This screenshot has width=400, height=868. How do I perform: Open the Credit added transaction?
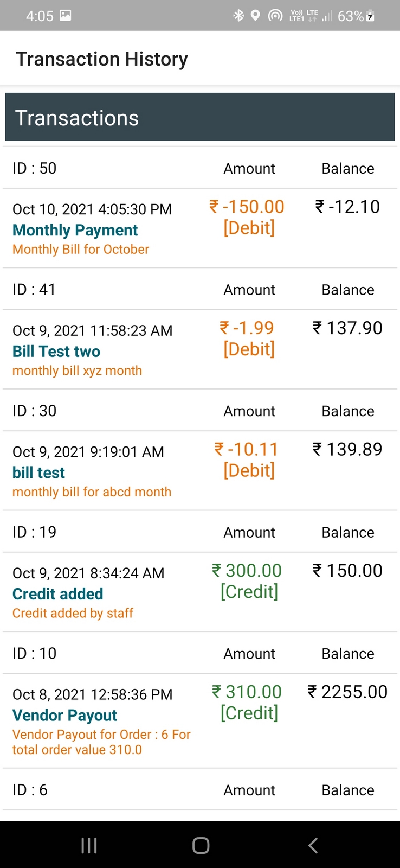tap(57, 594)
